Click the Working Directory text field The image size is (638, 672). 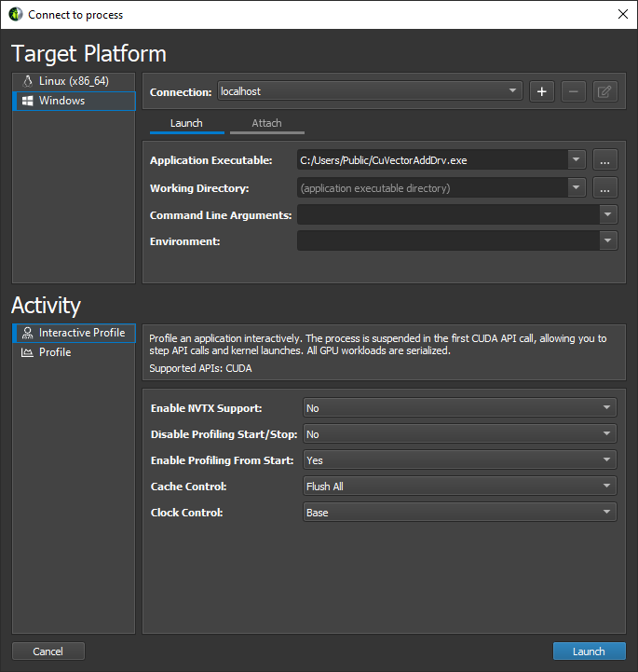coord(432,188)
